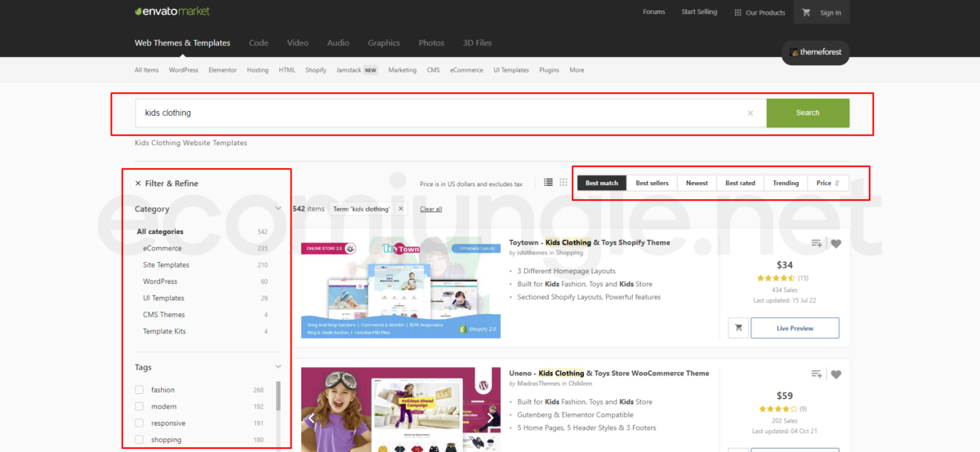The image size is (980, 452).
Task: Tick the responsive tag checkbox
Action: (140, 423)
